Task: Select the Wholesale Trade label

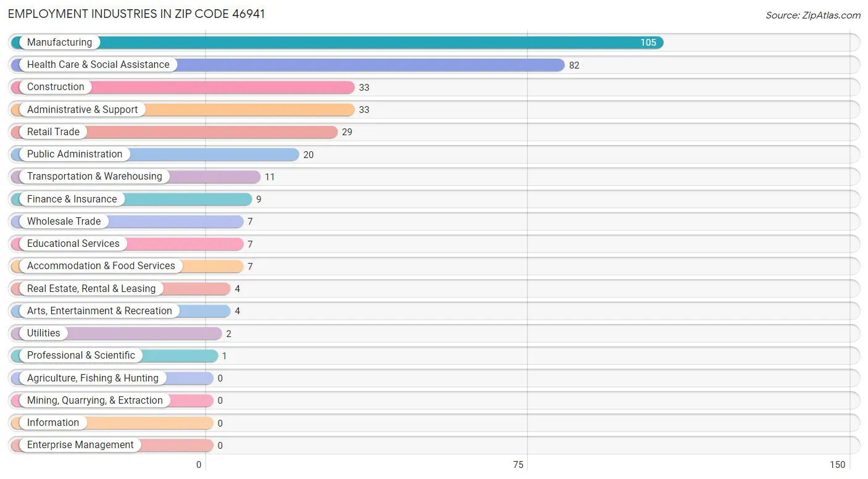Action: (64, 221)
